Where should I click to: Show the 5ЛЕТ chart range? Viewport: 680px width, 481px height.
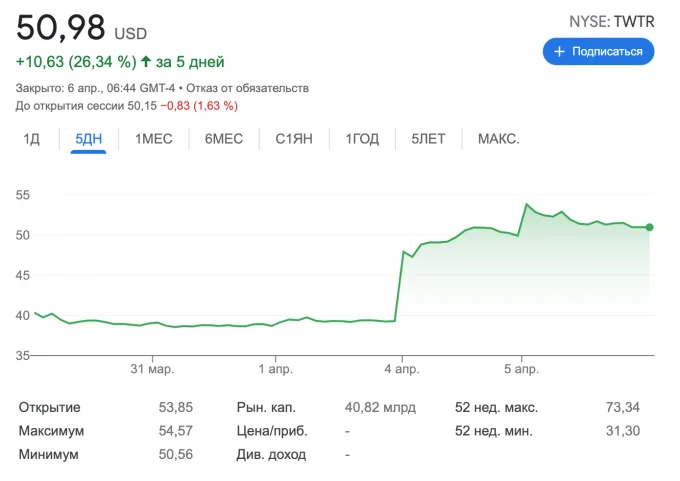tap(428, 139)
